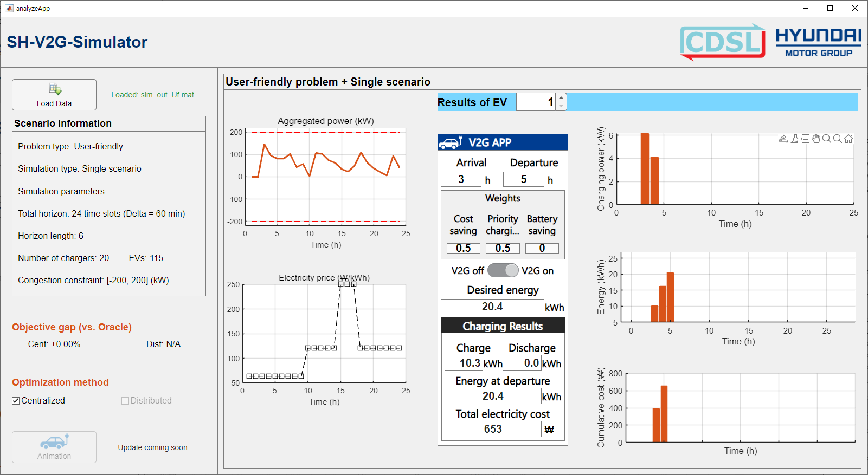Click the Arrival hour field
This screenshot has width=868, height=475.
[461, 179]
